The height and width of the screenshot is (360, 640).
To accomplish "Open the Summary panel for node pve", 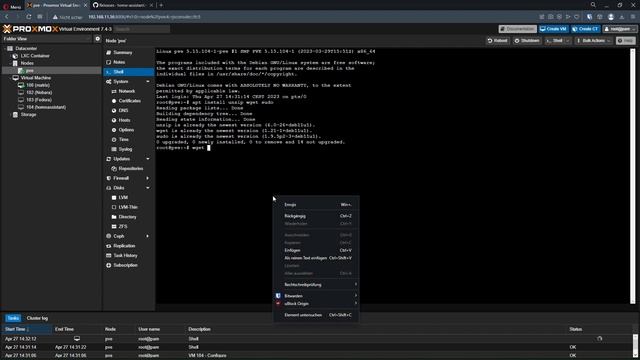I will pos(122,53).
